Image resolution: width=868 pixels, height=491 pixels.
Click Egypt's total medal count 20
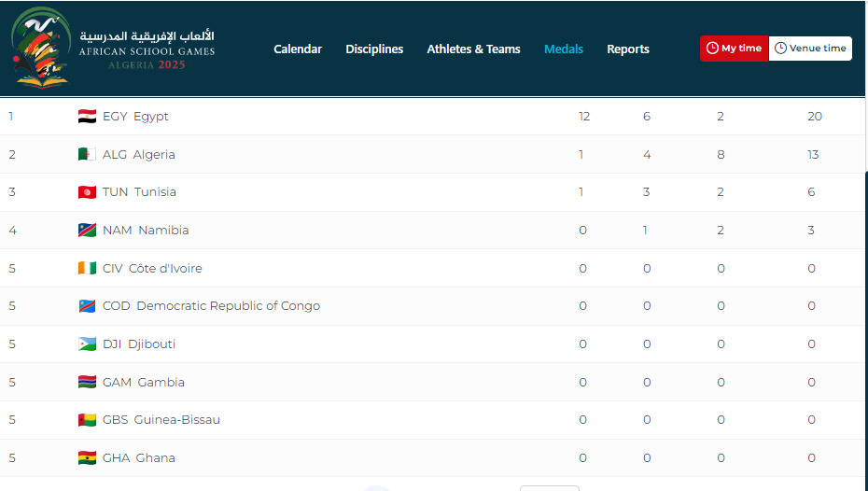click(814, 117)
